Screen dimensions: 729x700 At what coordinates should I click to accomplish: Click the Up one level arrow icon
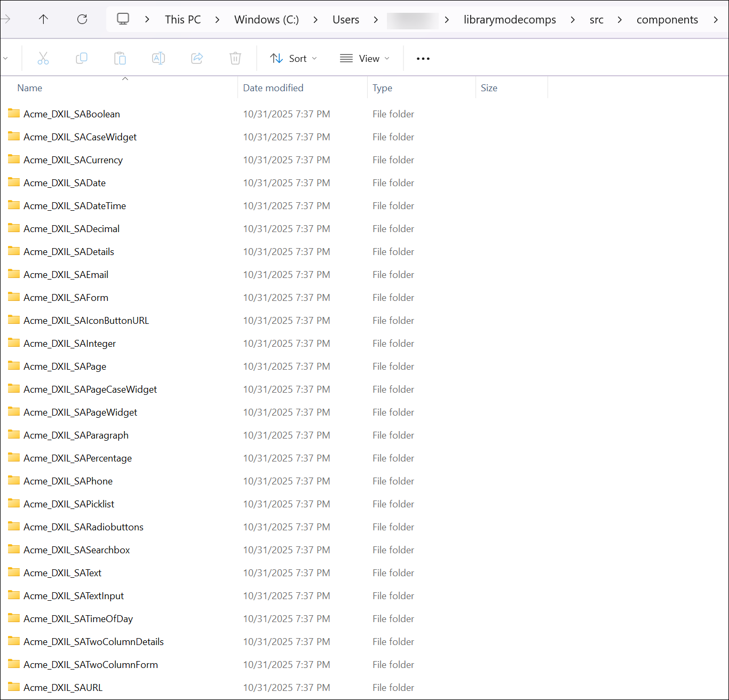click(x=43, y=19)
